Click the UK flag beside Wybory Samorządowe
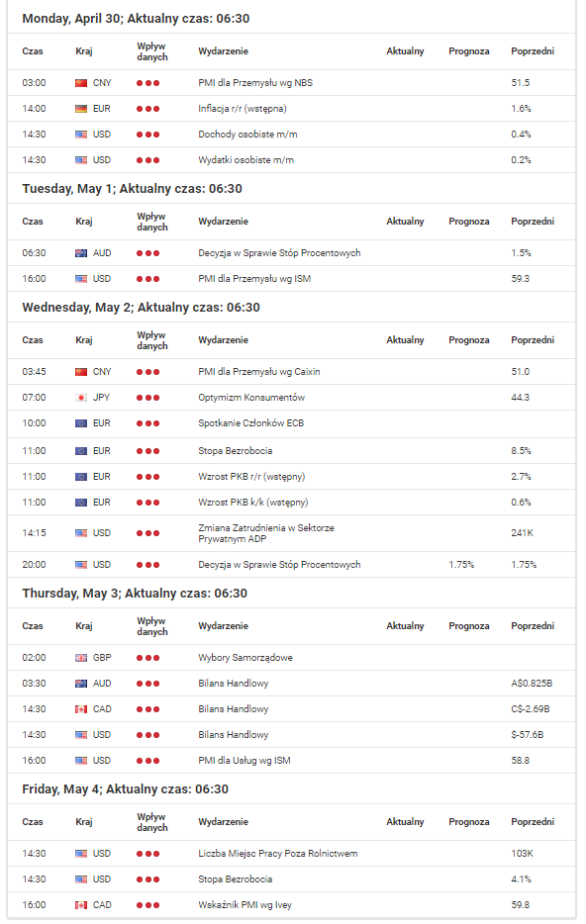 (81, 658)
